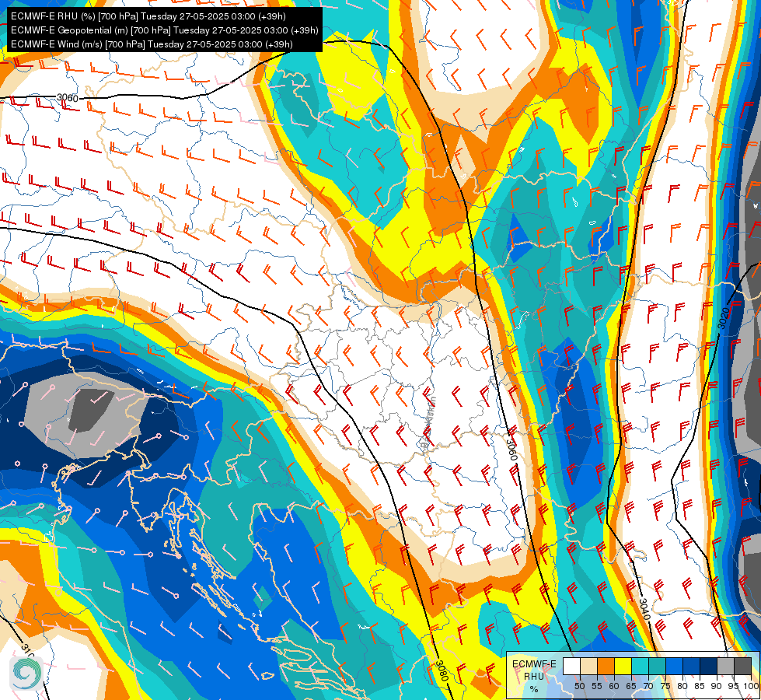This screenshot has width=761, height=700.
Task: Click the '%' unit label in the legend
Action: point(534,689)
